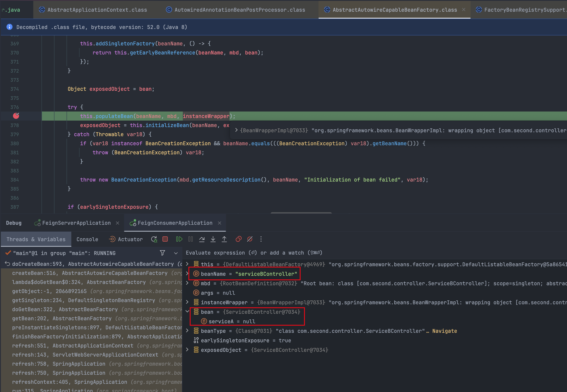This screenshot has width=567, height=392.
Task: Click the horizontal scrollbar below the editor
Action: (301, 213)
